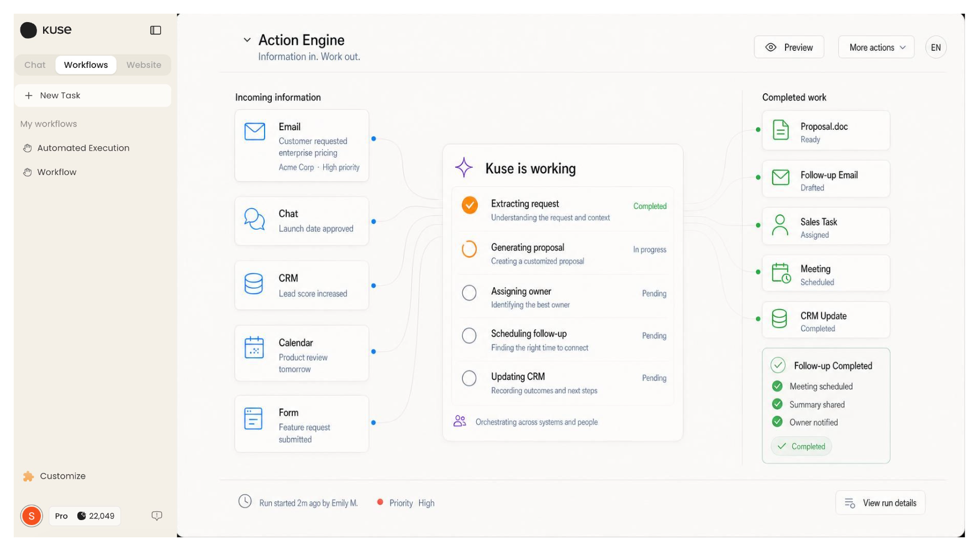Toggle the circle for Scheduling follow-up
980x551 pixels.
tap(469, 335)
